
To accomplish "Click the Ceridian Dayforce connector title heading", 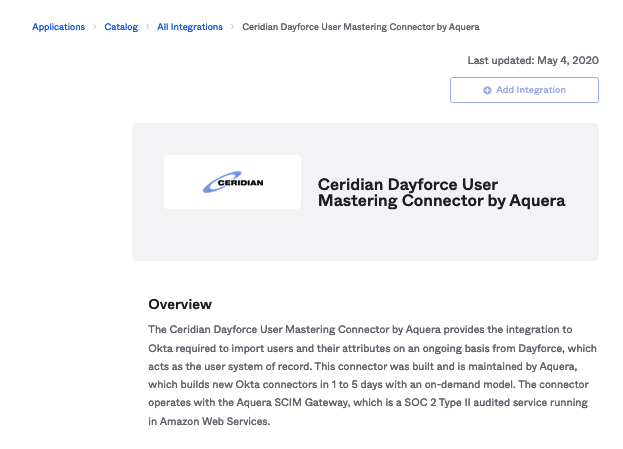I will pyautogui.click(x=441, y=192).
